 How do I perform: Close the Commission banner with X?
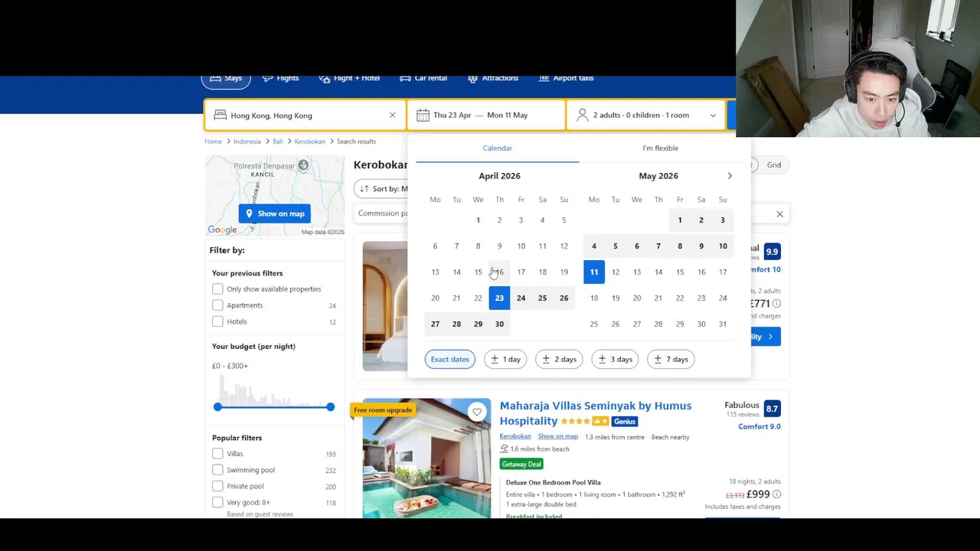point(779,214)
